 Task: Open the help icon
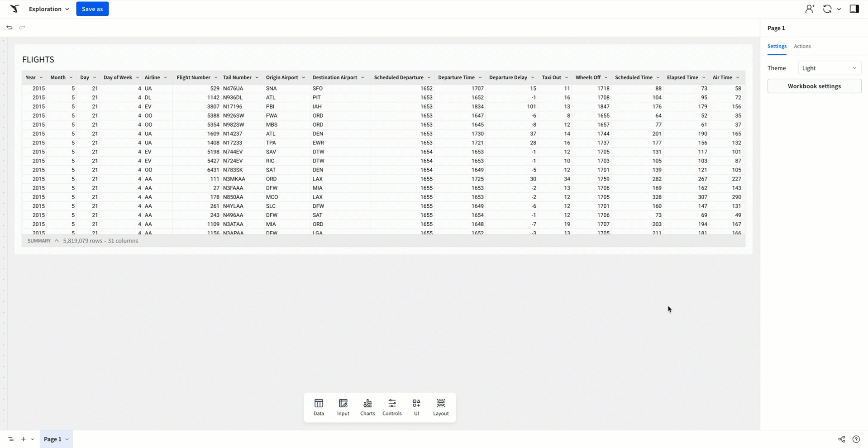[856, 439]
